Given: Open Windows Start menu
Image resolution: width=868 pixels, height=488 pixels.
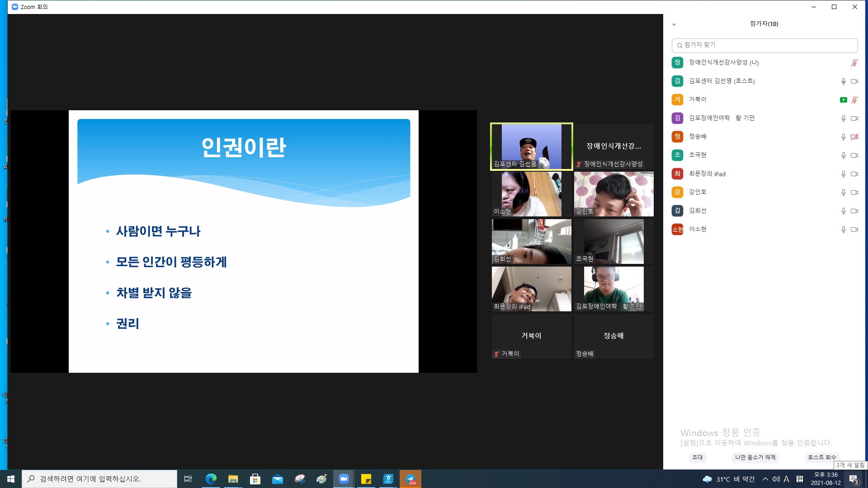Looking at the screenshot, I should click(11, 479).
